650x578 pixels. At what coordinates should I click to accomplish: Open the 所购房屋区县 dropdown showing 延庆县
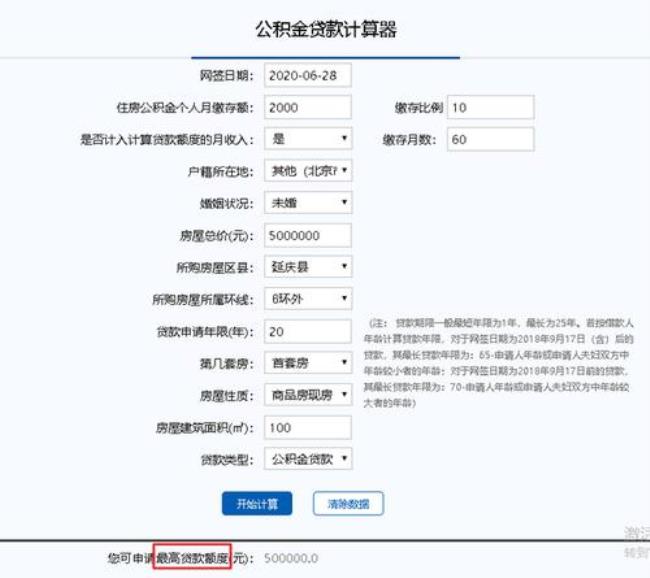coord(308,267)
